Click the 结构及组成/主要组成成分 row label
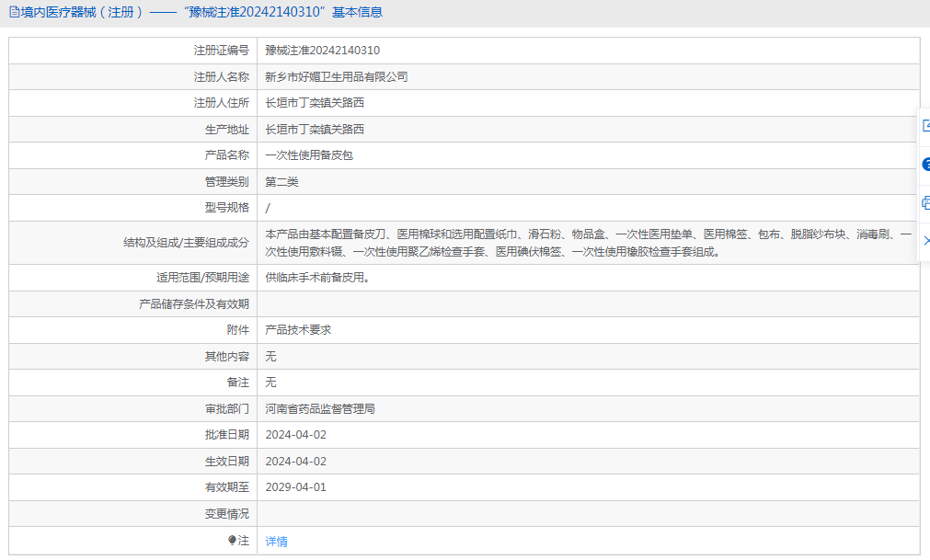Screen dimensions: 930x560 click(186, 243)
